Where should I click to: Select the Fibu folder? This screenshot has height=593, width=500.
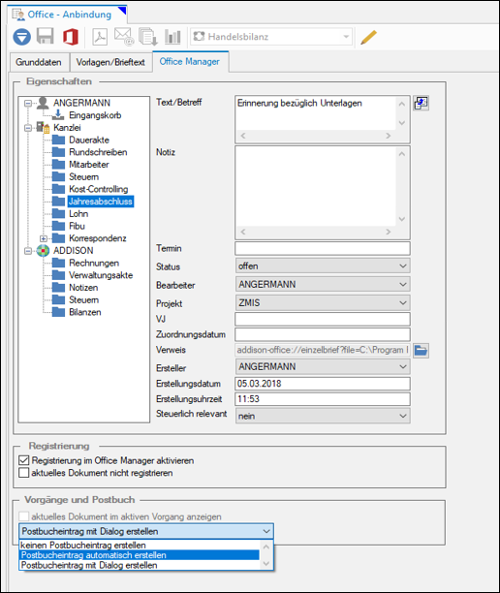[x=77, y=226]
